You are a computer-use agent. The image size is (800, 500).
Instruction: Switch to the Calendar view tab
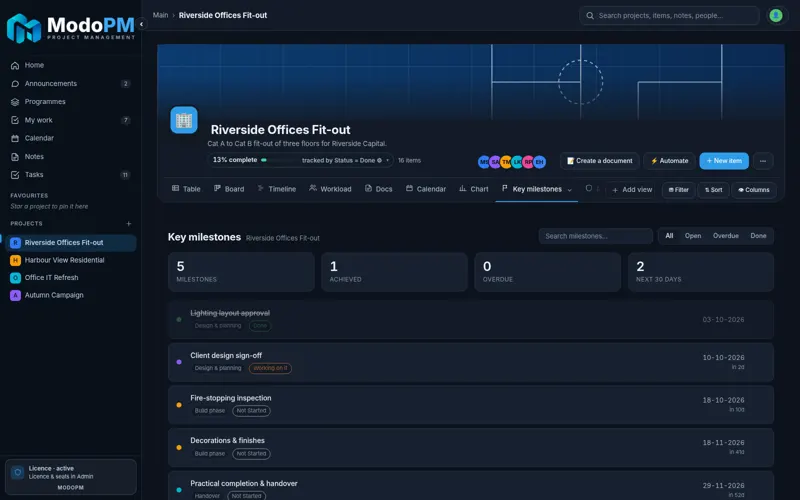coord(426,189)
